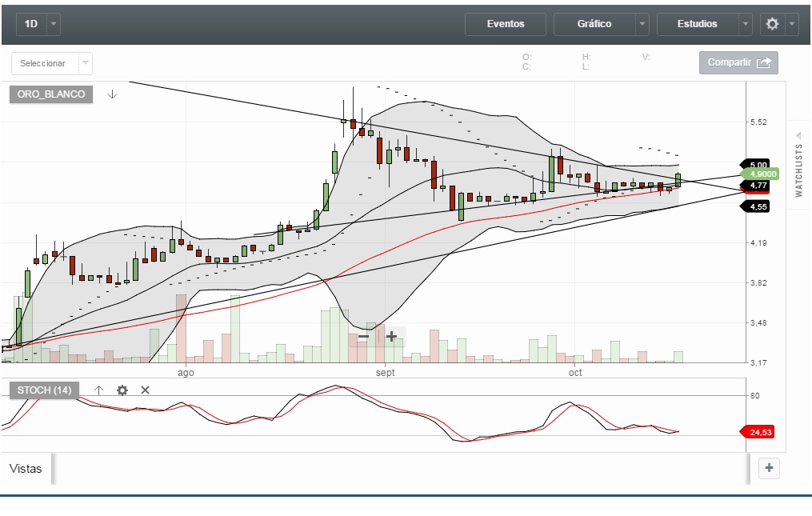Click the 3,48 price axis label

pos(758,322)
